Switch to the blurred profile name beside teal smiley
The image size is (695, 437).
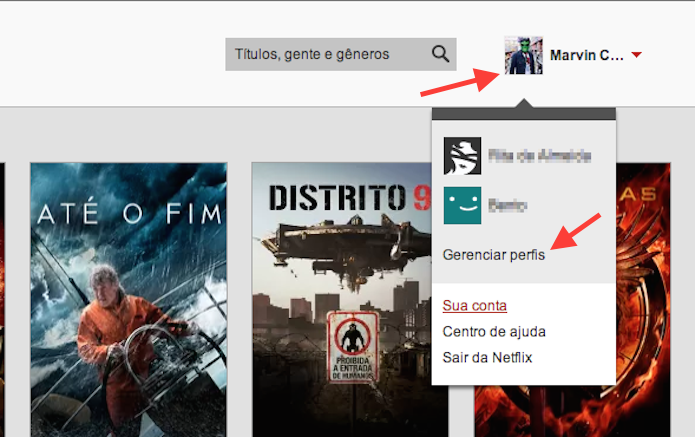point(507,206)
